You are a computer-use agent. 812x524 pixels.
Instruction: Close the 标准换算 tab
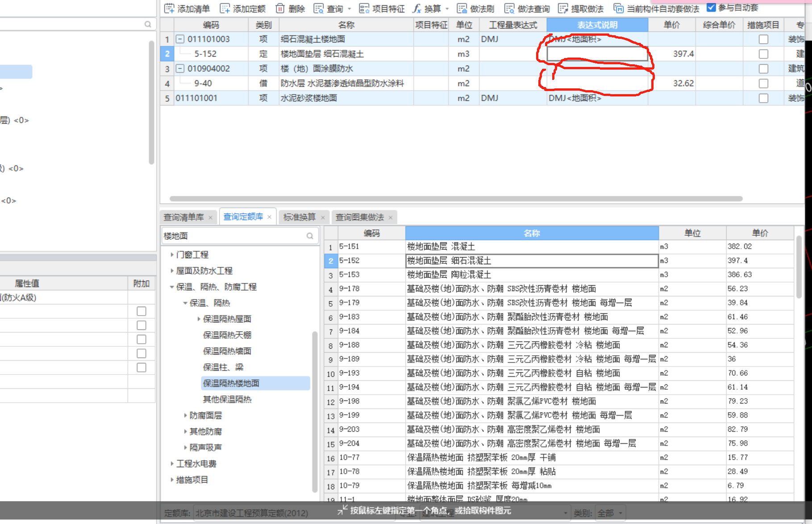(323, 217)
